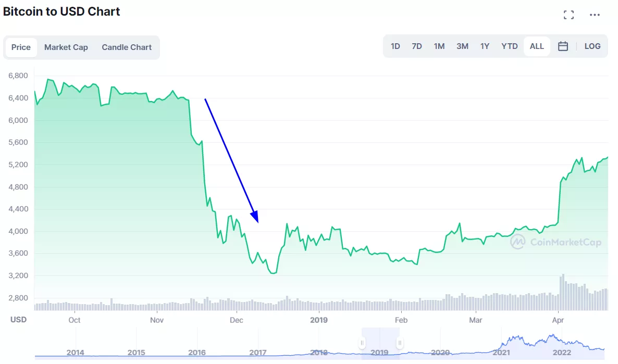This screenshot has width=618, height=364.
Task: Toggle LOG scale on the chart
Action: tap(592, 46)
